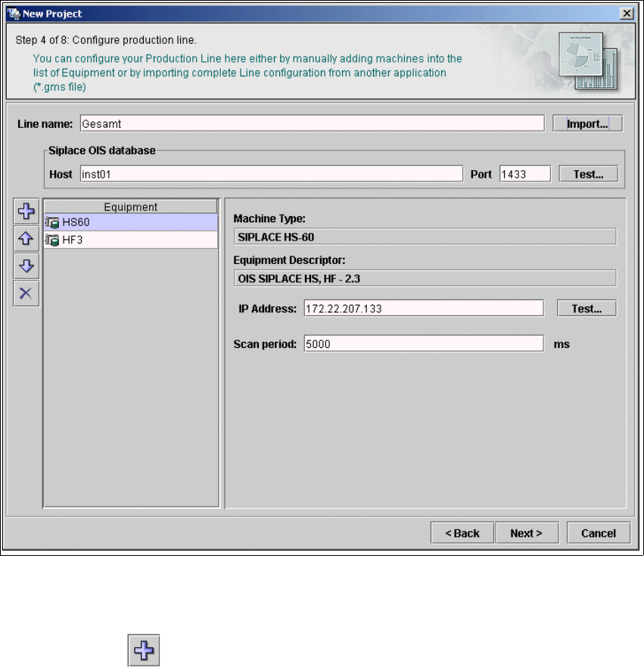
Task: Delete selected equipment with X icon
Action: coord(26,293)
